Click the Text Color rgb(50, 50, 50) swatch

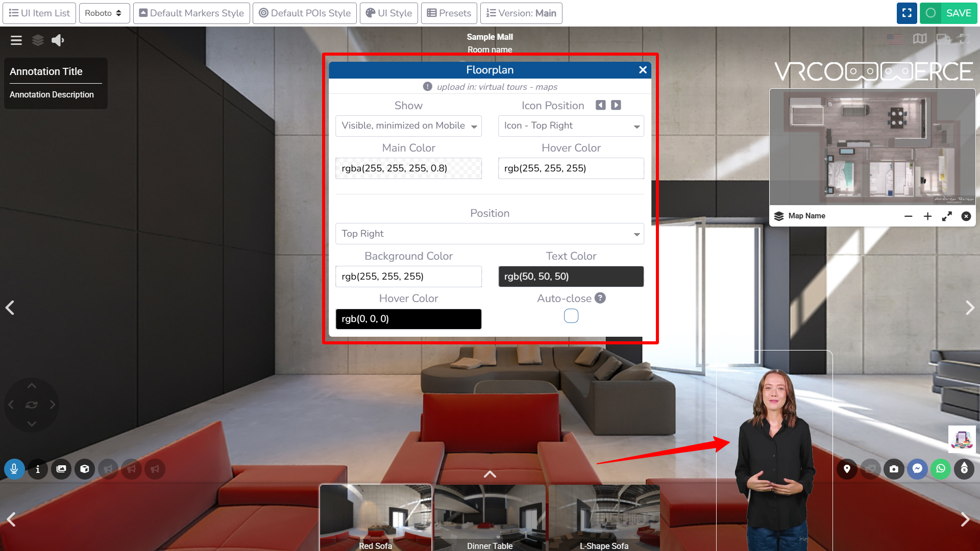571,277
